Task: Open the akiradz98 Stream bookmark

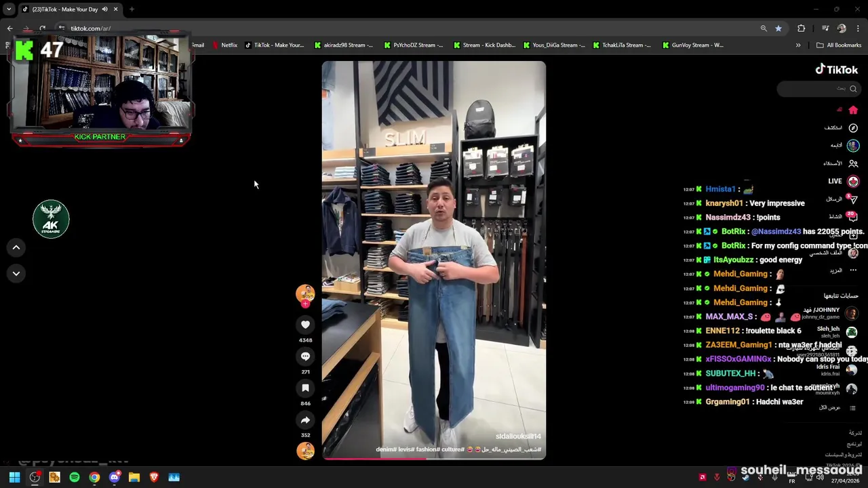Action: pyautogui.click(x=344, y=45)
